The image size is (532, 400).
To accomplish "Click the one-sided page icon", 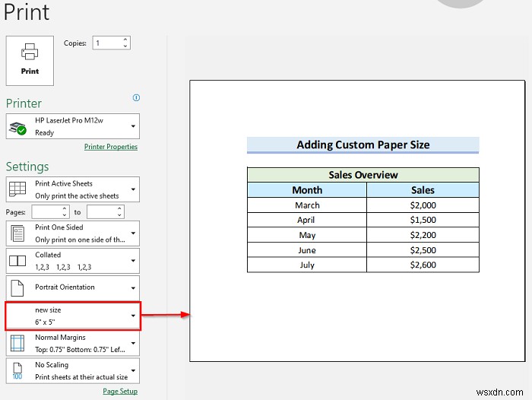I will coord(17,233).
